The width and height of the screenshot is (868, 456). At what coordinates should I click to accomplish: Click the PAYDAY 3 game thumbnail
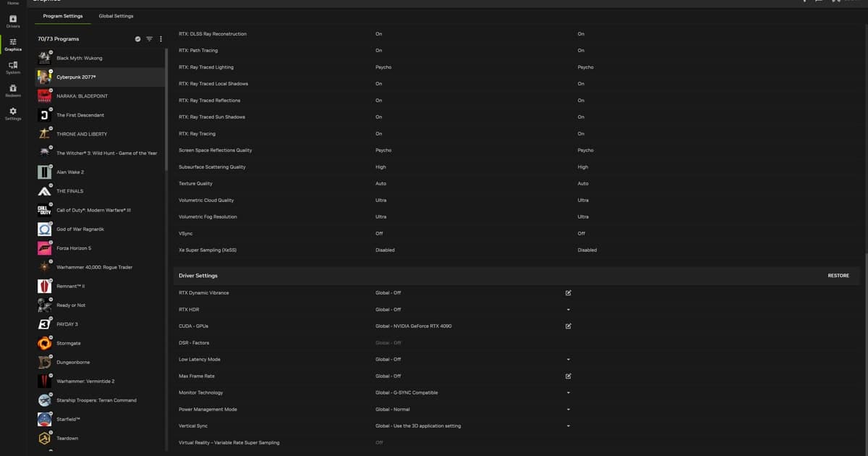coord(44,324)
